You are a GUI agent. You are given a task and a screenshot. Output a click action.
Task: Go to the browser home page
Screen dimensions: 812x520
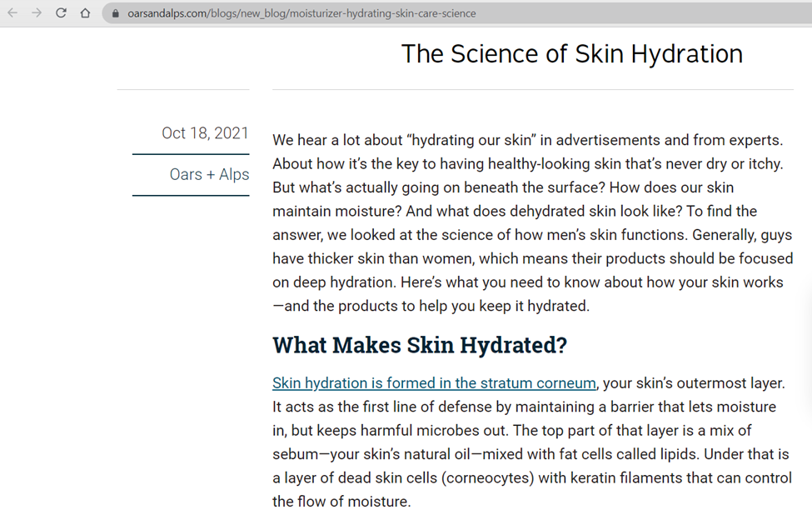(85, 13)
